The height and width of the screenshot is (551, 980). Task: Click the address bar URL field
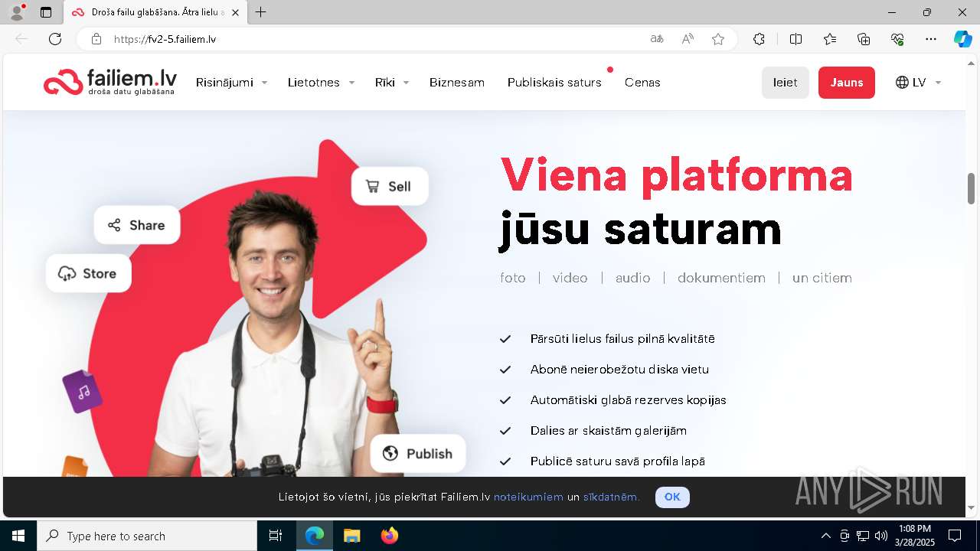pyautogui.click(x=375, y=39)
